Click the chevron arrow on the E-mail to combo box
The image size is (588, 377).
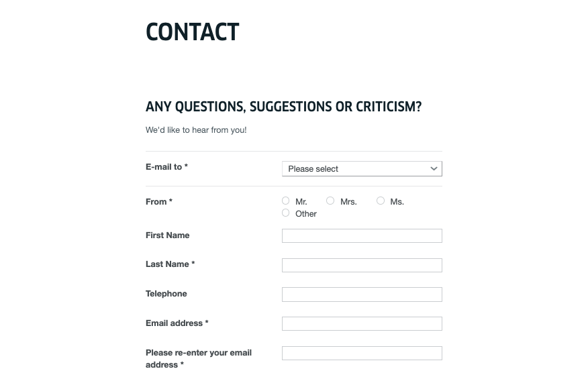(x=434, y=169)
